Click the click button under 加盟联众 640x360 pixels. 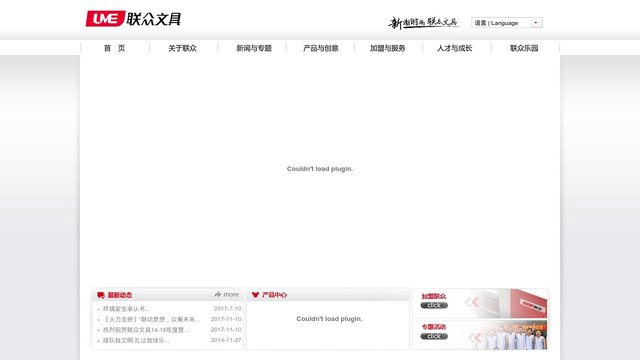pyautogui.click(x=434, y=305)
